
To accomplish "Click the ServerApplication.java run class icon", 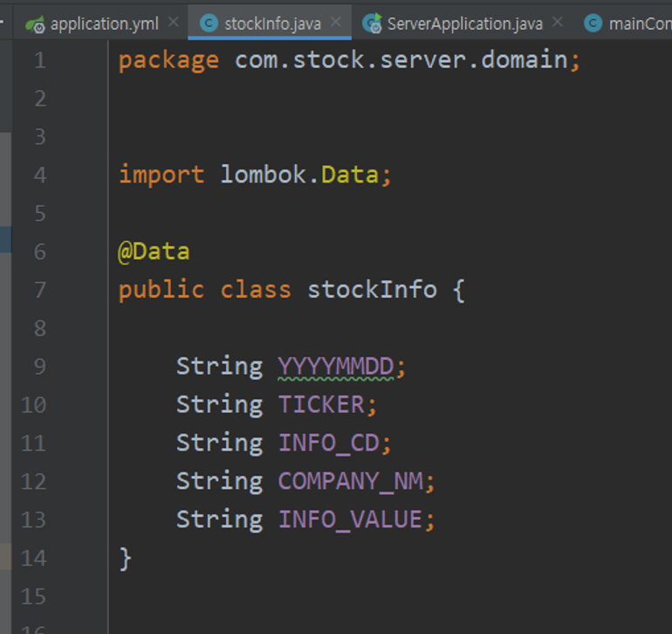I will click(372, 24).
